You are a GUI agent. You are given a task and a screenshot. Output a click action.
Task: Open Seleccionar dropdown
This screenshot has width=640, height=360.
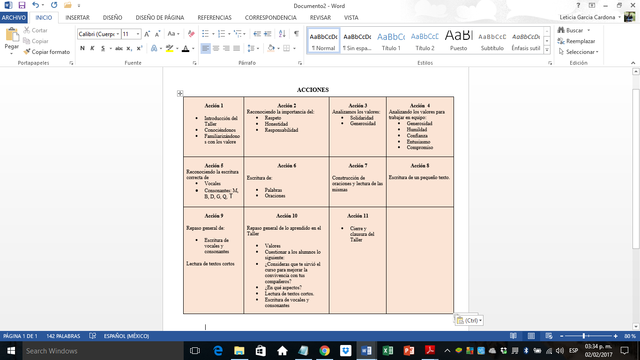pos(578,52)
